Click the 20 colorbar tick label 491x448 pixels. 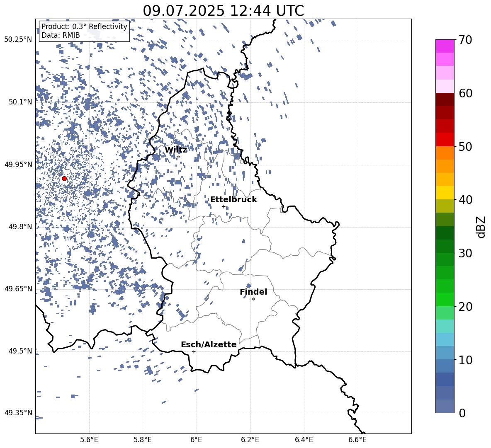point(465,307)
